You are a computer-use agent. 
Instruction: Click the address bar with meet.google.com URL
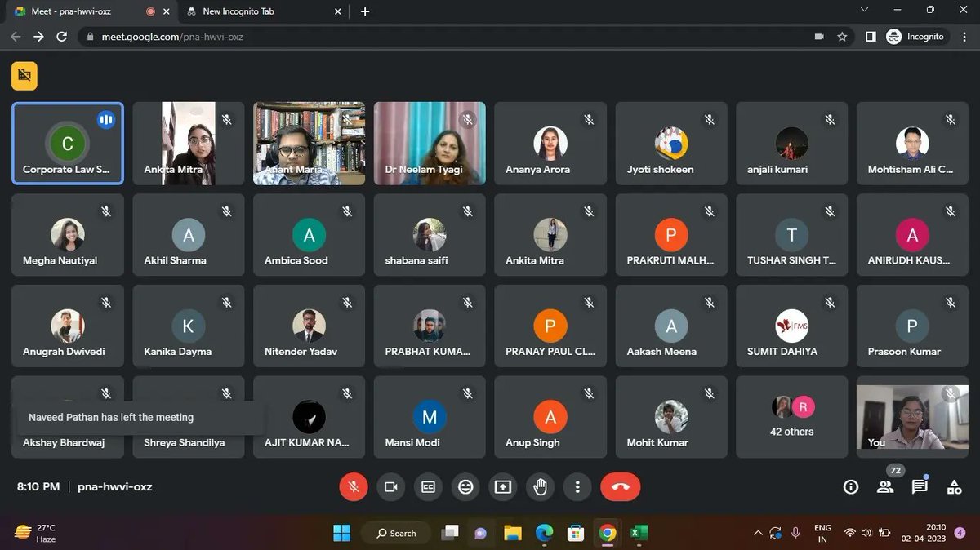click(465, 37)
